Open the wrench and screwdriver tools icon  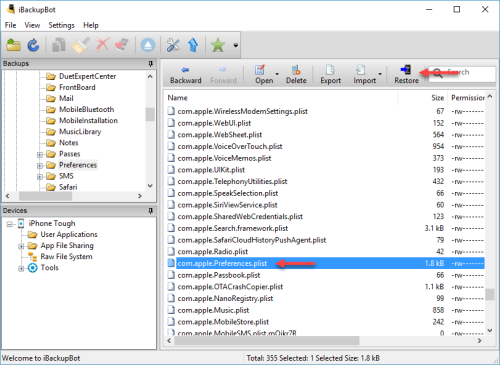point(173,45)
